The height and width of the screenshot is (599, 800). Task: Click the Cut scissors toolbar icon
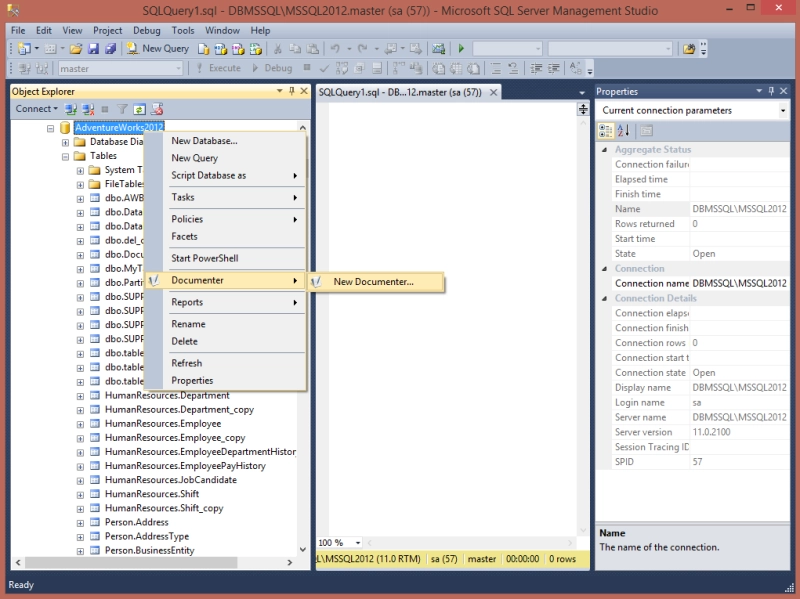[x=278, y=49]
